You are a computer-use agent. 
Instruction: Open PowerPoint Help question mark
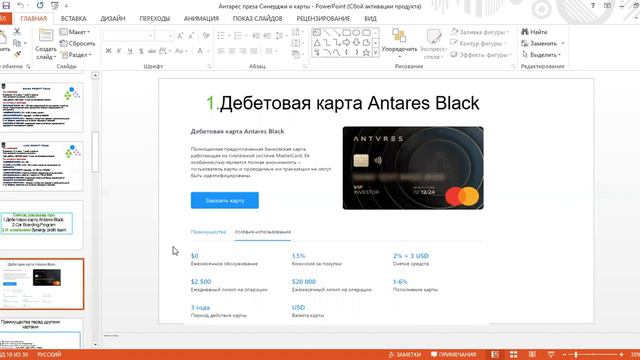(x=593, y=5)
